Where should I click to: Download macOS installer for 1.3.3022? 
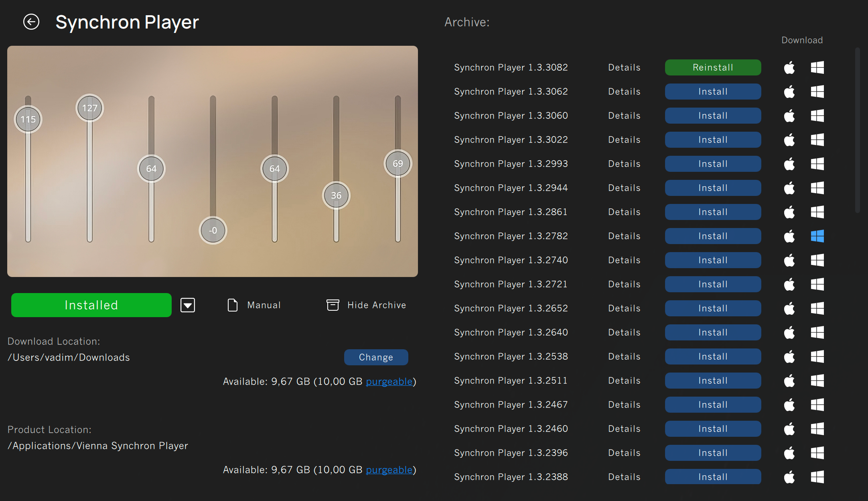pos(789,140)
